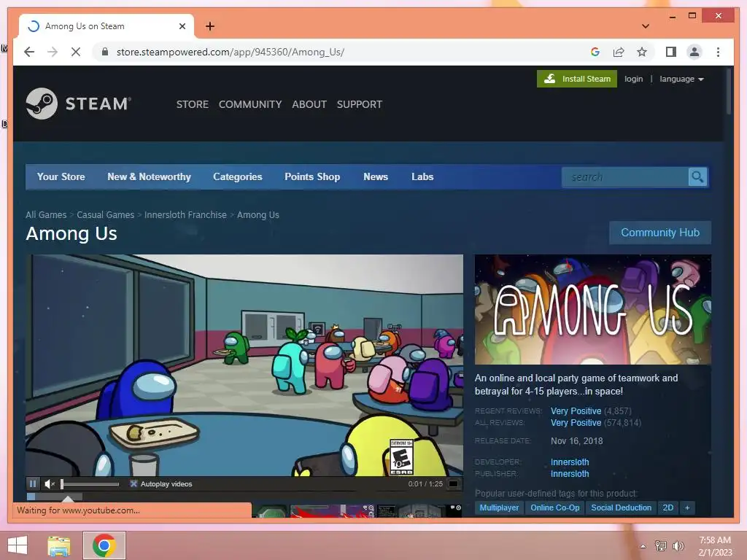Open the Labs tab

422,176
